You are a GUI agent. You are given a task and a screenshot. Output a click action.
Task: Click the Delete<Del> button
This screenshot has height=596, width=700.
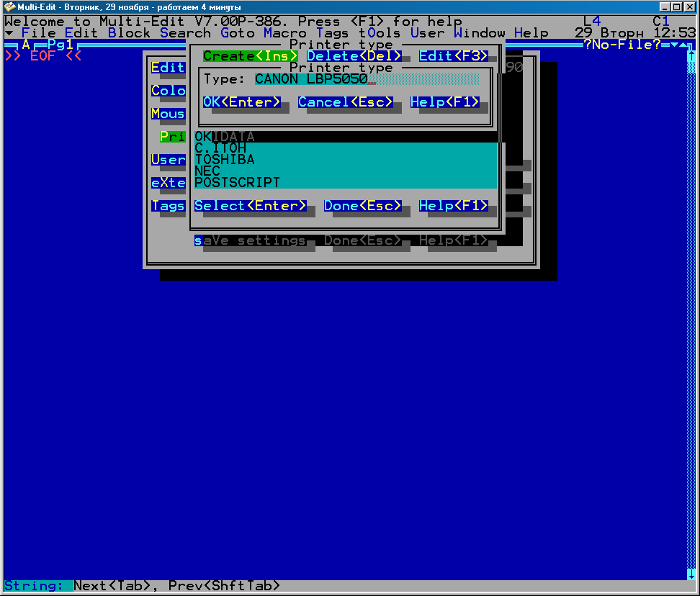tap(354, 56)
